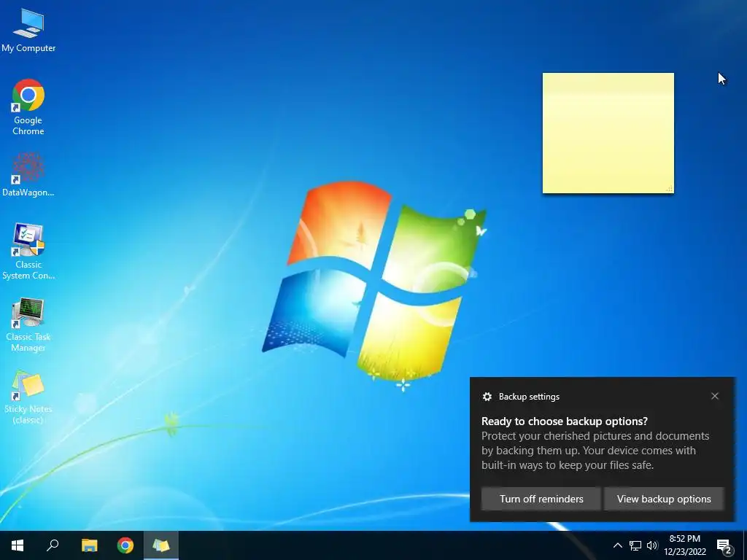Open the volume speaker tray icon
747x560 pixels.
(x=652, y=545)
